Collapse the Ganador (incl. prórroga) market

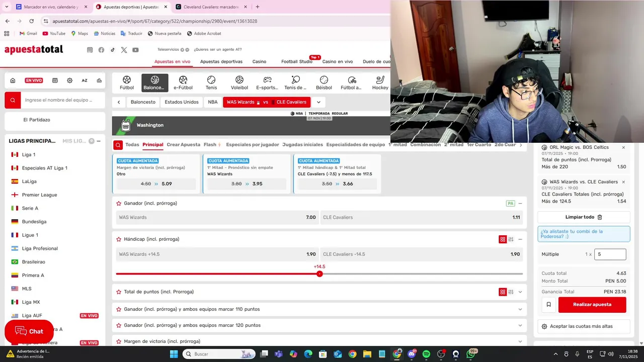coord(520,203)
